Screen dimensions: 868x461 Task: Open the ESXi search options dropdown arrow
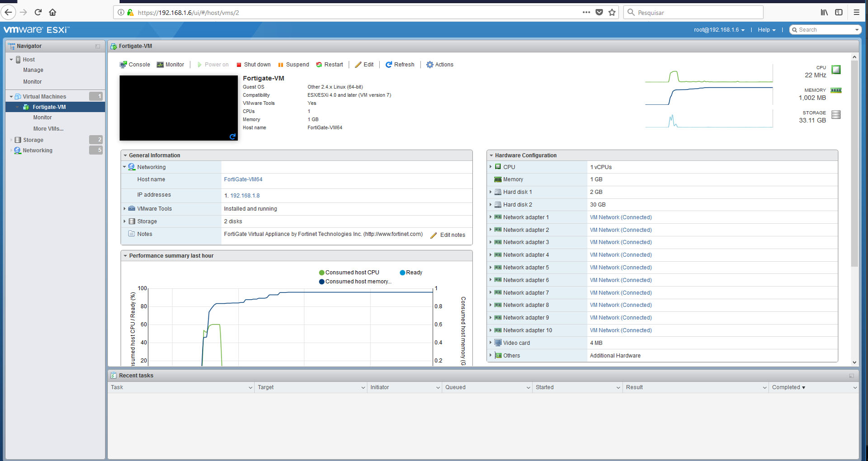[857, 30]
